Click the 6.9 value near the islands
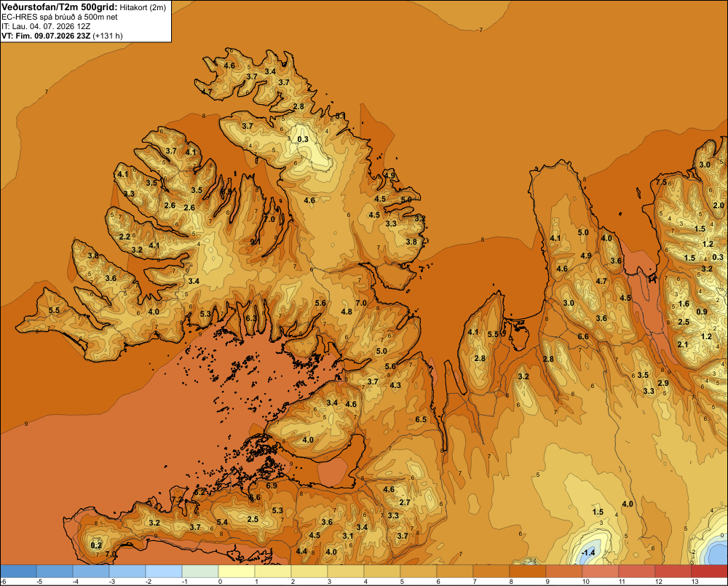This screenshot has height=586, width=728. tap(272, 486)
